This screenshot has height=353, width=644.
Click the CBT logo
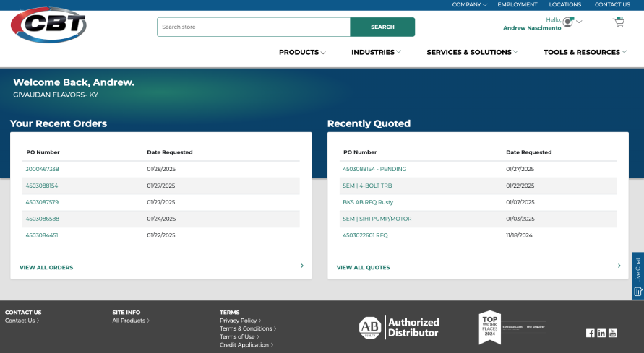[x=48, y=25]
